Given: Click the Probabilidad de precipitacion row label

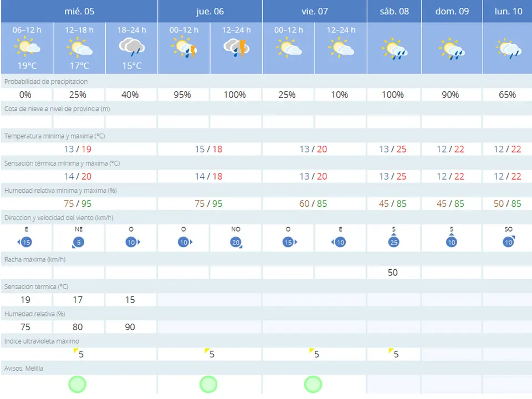Looking at the screenshot, I should [x=46, y=81].
